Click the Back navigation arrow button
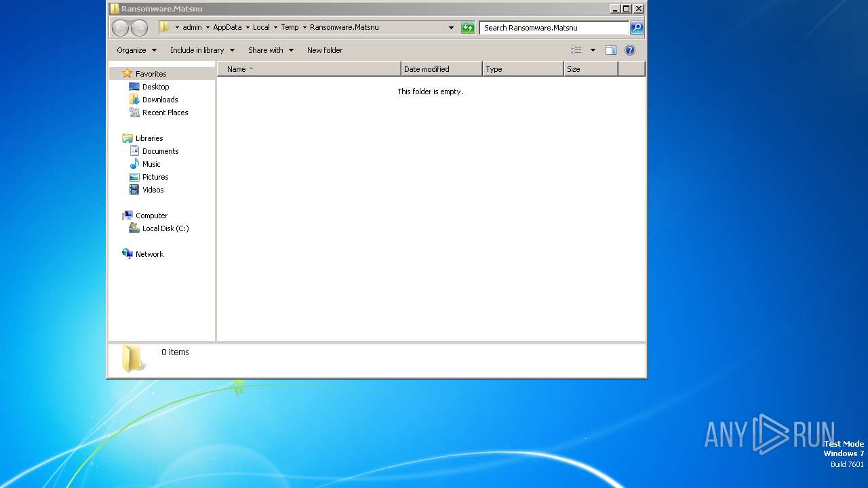The width and height of the screenshot is (868, 488). [x=120, y=28]
